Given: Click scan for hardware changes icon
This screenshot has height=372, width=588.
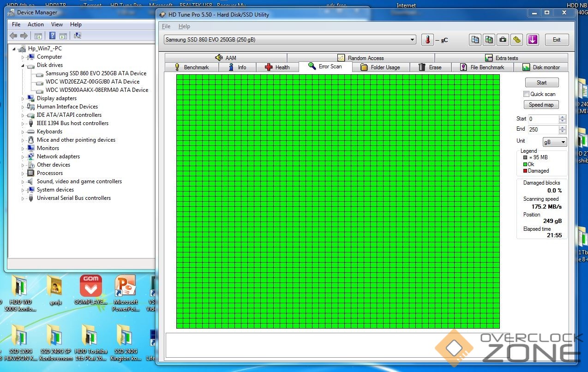Looking at the screenshot, I should tap(77, 36).
